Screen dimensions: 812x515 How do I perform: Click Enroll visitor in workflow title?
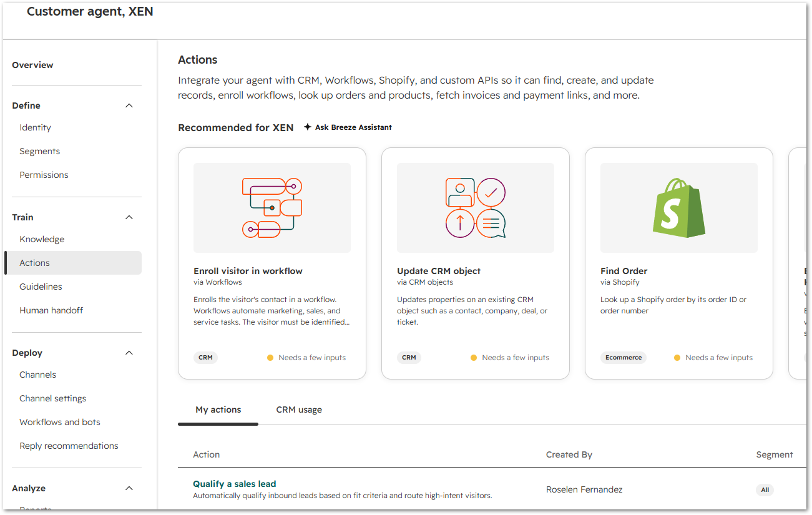(248, 271)
